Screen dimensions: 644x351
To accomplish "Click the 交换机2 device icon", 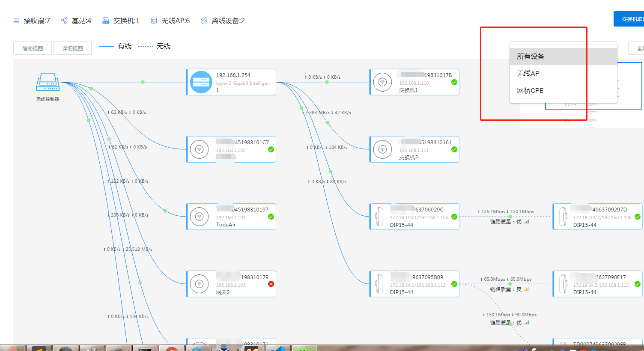I will (382, 149).
